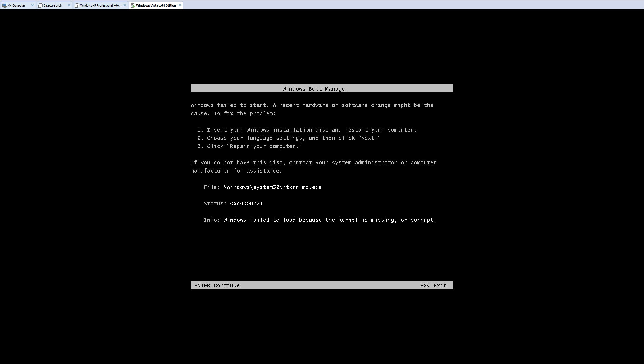
Task: Click the Insecure bruh VM tab icon
Action: pyautogui.click(x=40, y=5)
